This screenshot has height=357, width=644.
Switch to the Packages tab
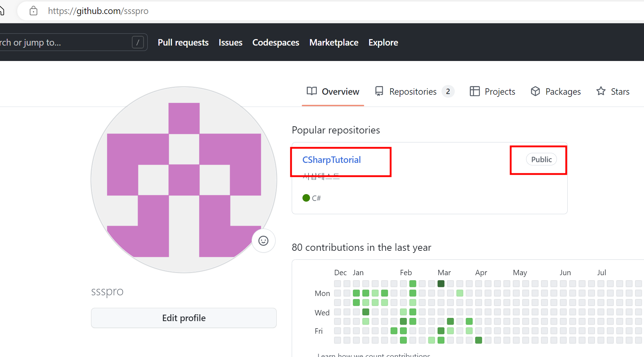[x=555, y=91]
